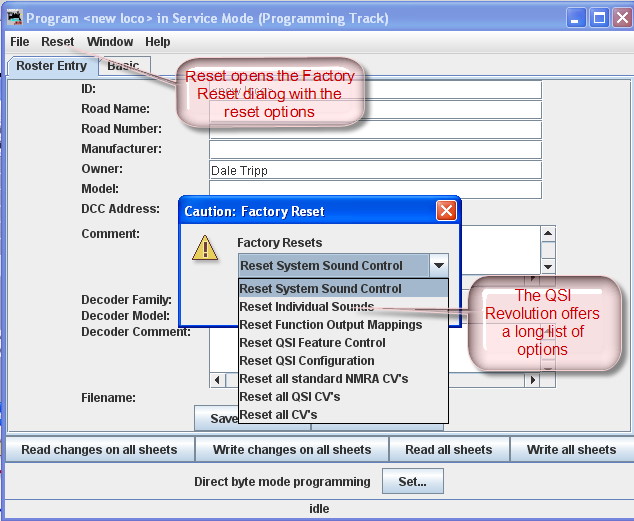Choose Reset Individual Sounds option
Screen dimensions: 634x521
click(306, 307)
